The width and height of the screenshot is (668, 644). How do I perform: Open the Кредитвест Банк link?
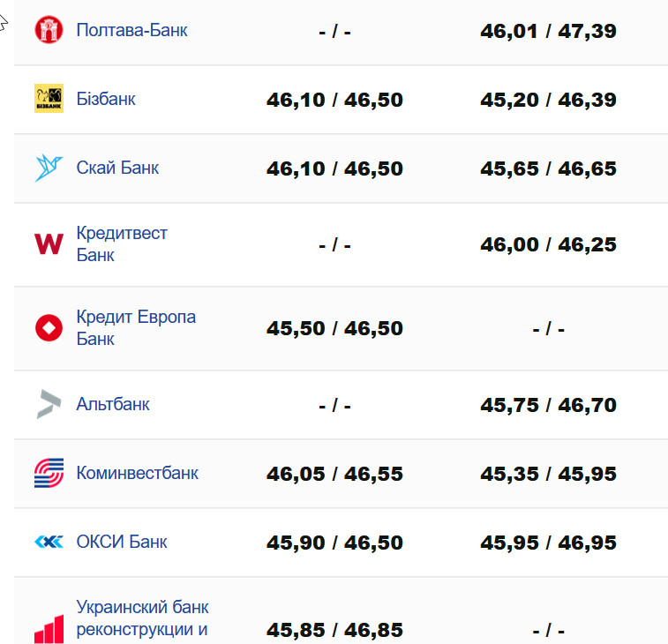(122, 244)
